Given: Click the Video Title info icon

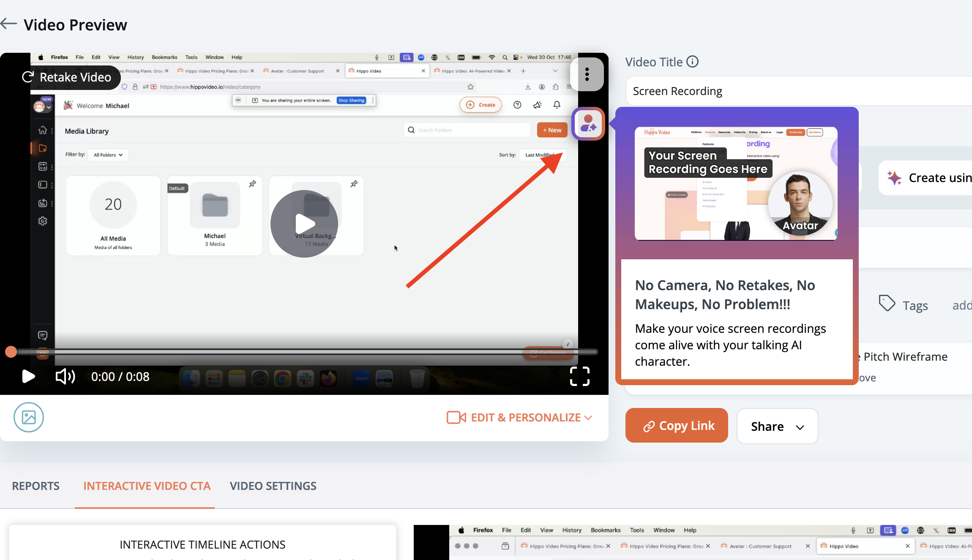Looking at the screenshot, I should [692, 62].
